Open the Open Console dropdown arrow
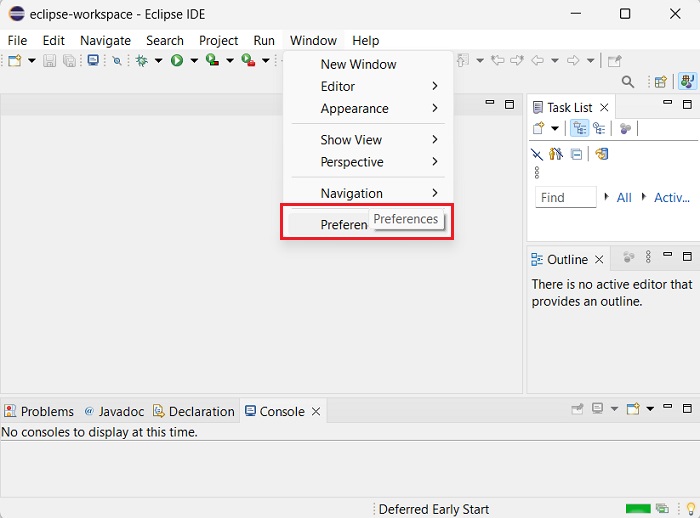 pyautogui.click(x=650, y=409)
